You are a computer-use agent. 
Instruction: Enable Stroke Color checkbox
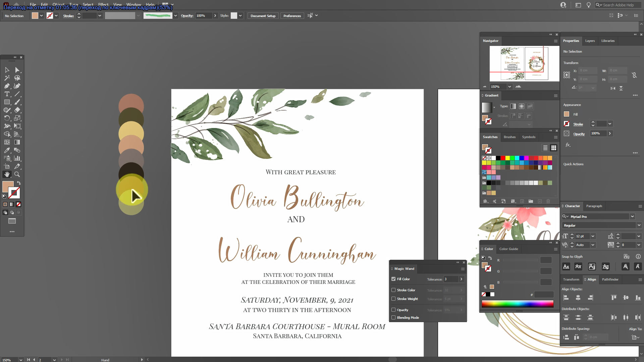point(393,290)
